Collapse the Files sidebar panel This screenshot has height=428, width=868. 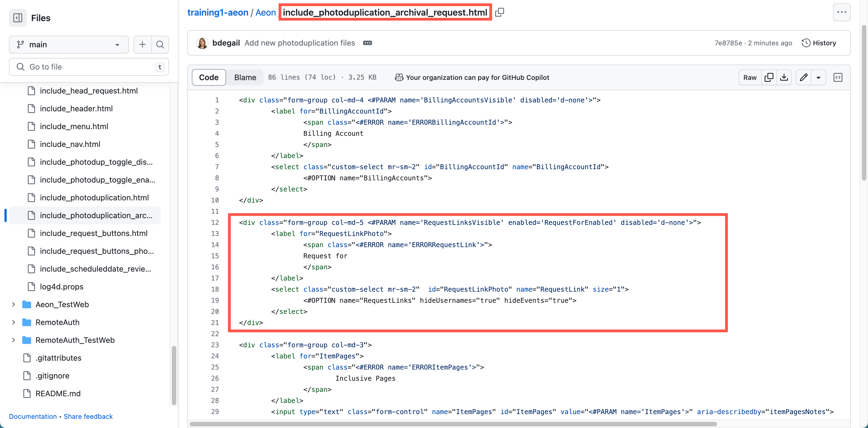18,18
